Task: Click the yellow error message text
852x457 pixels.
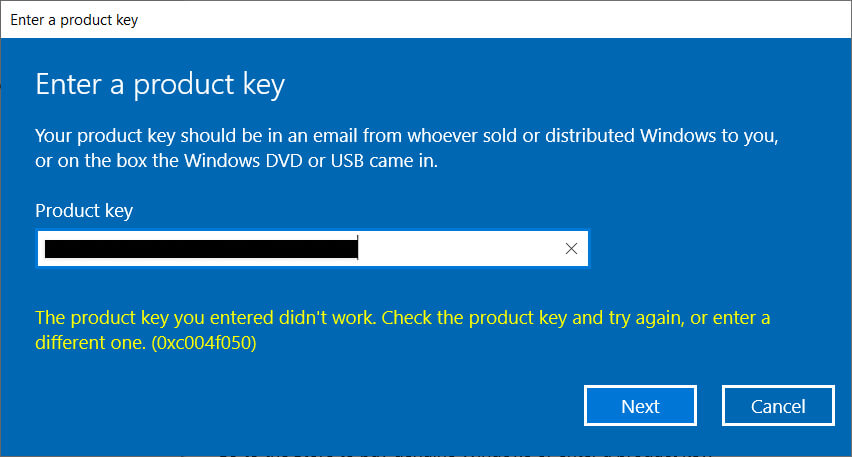Action: (x=400, y=318)
